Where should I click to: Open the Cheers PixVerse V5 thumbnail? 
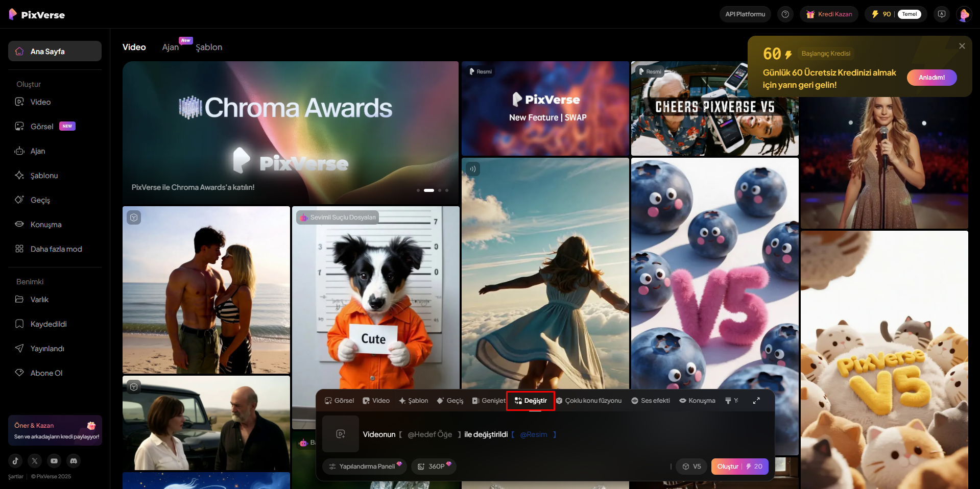pyautogui.click(x=715, y=109)
